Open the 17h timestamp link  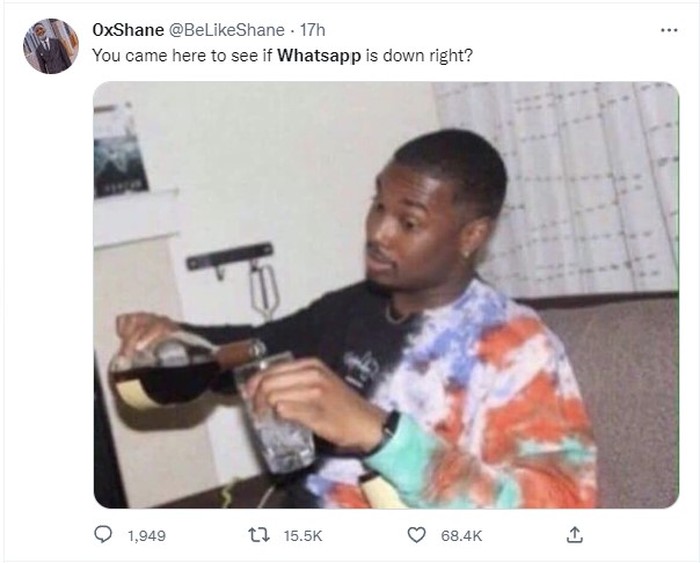(312, 30)
